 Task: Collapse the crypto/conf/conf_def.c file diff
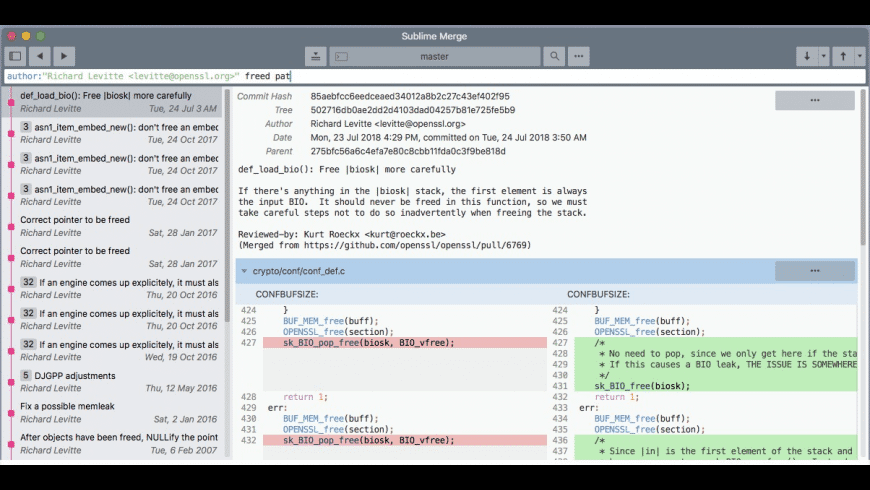[x=244, y=271]
